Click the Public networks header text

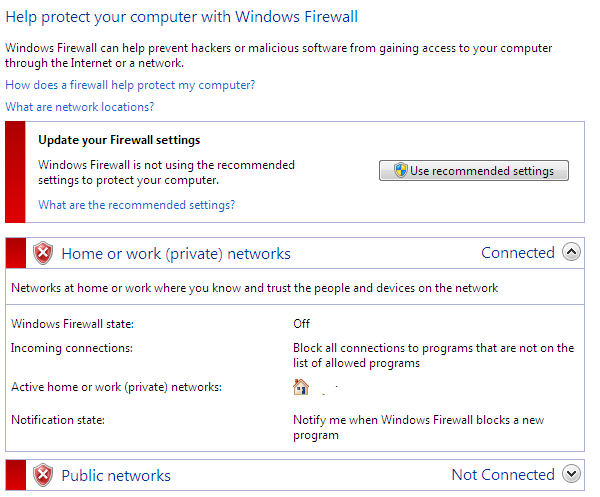[x=116, y=476]
